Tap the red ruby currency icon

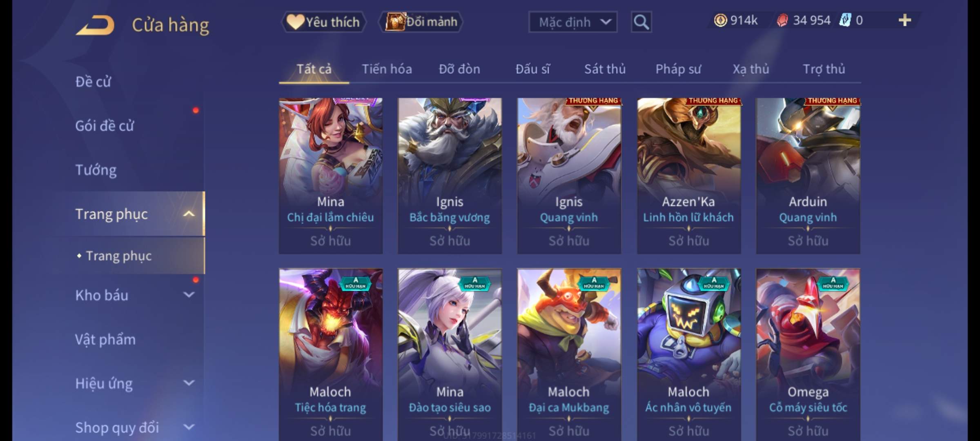(782, 20)
